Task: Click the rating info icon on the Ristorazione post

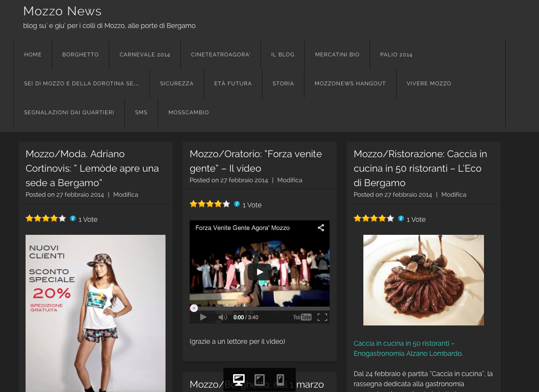Action: point(401,218)
